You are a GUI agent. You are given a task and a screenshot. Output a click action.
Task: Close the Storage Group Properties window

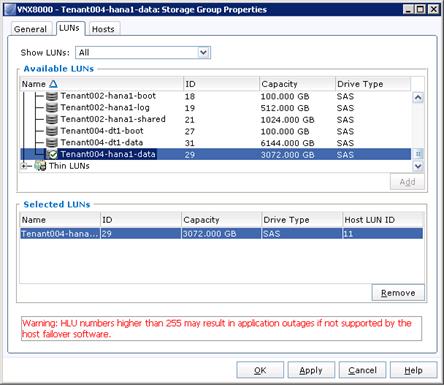tap(433, 9)
